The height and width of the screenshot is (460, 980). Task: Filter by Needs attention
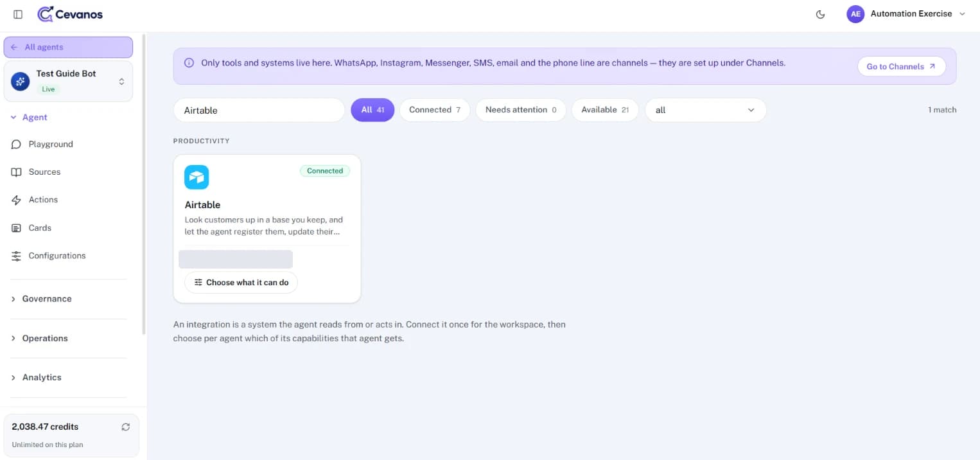coord(521,110)
